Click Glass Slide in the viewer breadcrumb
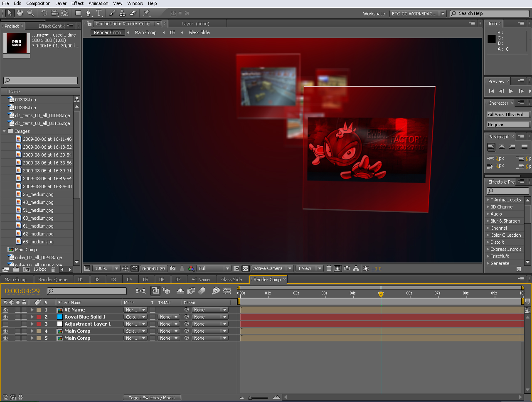The height and width of the screenshot is (402, 532). [x=199, y=32]
